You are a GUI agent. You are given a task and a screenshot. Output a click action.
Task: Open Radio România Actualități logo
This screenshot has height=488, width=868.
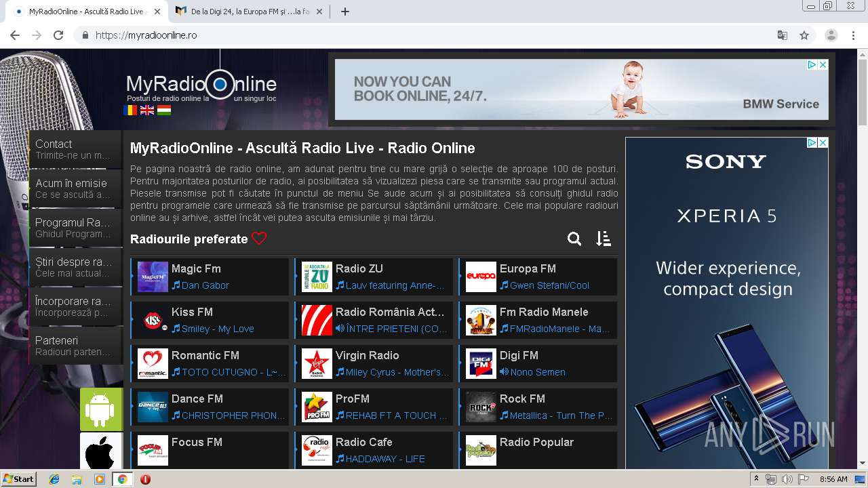pos(317,321)
